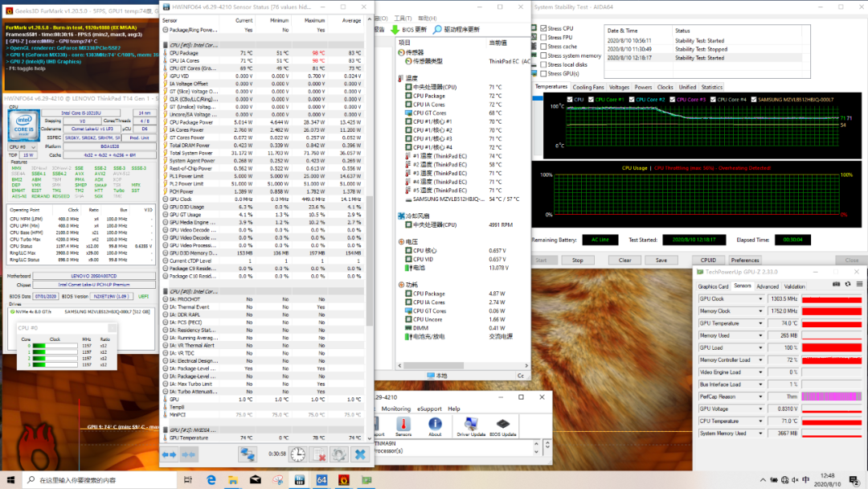
Task: Open the sensor settings gear icon
Action: [x=340, y=454]
